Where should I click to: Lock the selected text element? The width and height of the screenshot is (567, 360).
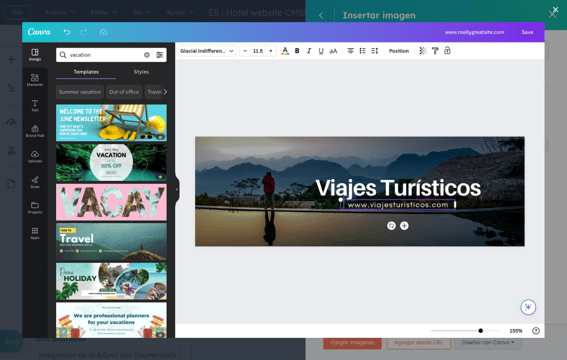[x=447, y=51]
